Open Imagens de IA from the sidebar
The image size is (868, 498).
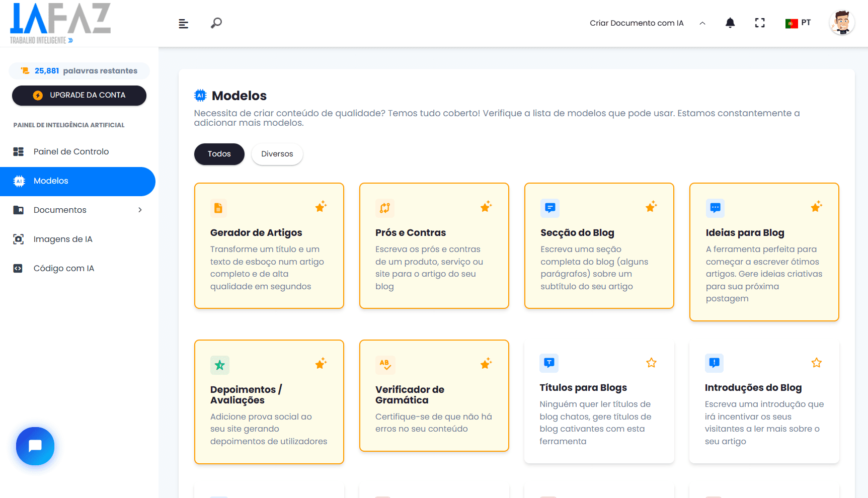(63, 239)
